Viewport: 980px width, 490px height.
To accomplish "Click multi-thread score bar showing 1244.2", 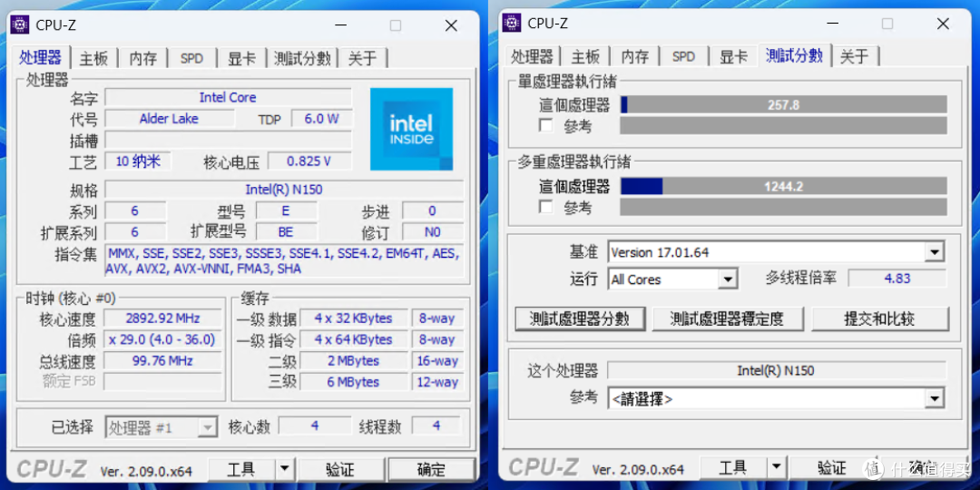I will pyautogui.click(x=784, y=186).
